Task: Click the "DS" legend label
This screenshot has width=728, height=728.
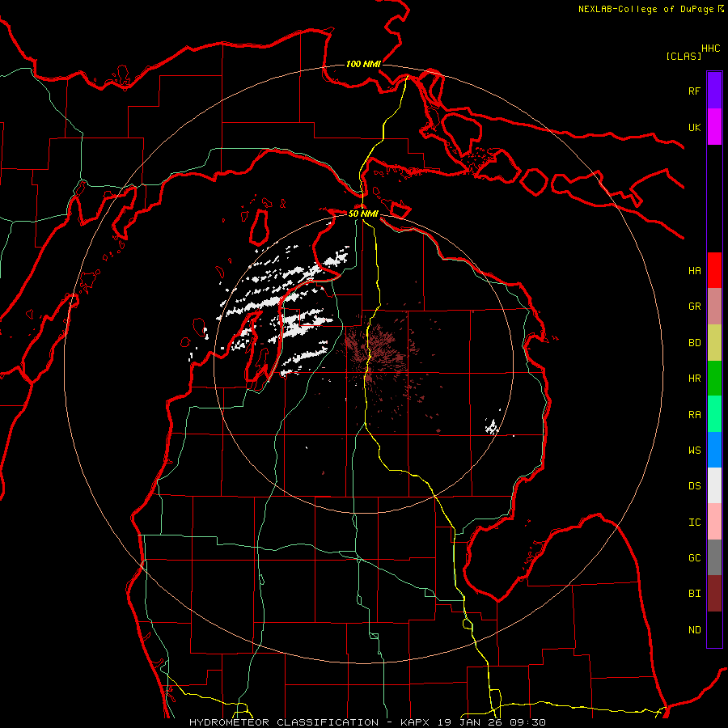Action: [x=694, y=485]
